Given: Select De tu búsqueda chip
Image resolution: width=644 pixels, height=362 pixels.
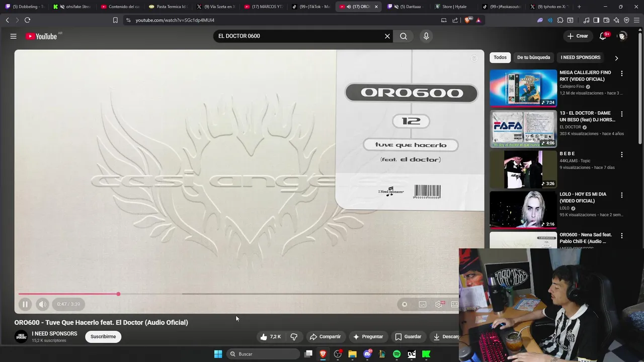Looking at the screenshot, I should point(533,57).
